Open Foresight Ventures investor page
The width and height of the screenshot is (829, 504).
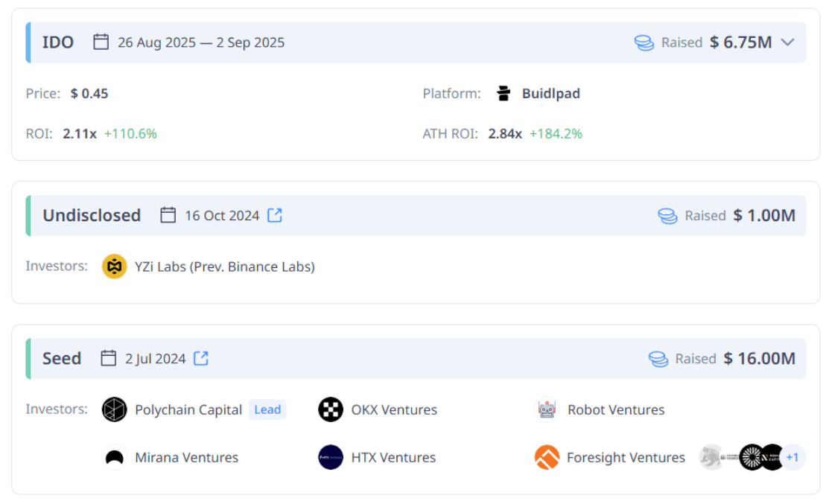point(626,457)
